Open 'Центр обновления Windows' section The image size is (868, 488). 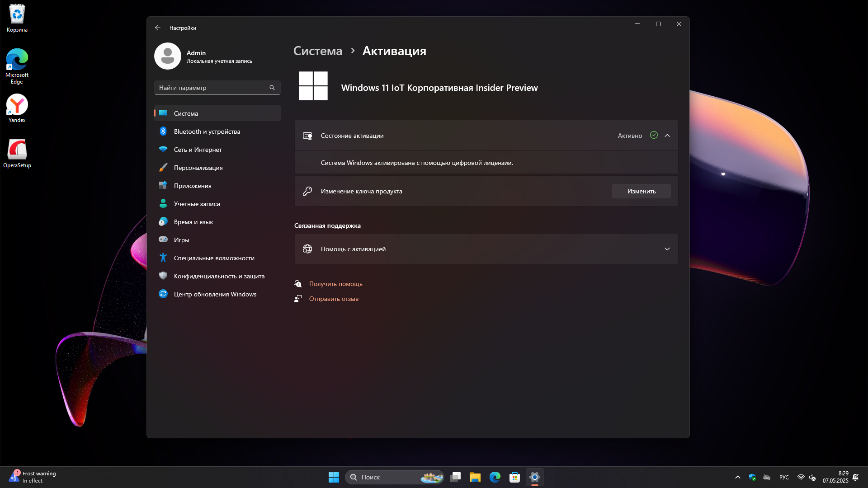(217, 294)
